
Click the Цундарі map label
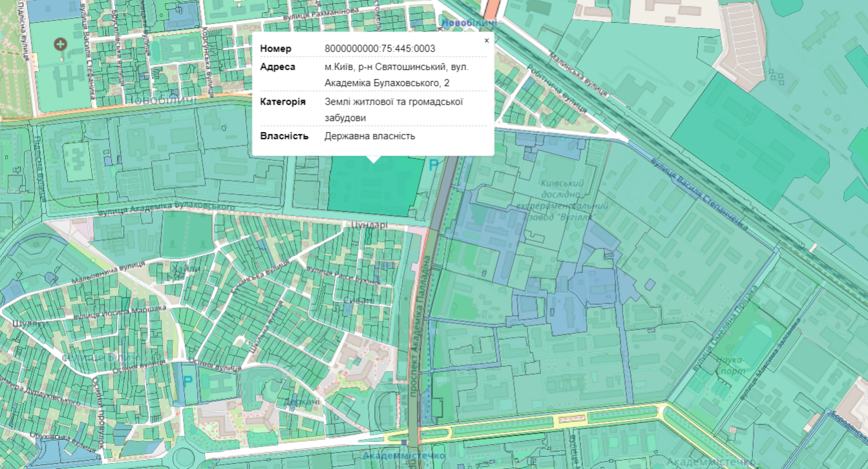(368, 225)
